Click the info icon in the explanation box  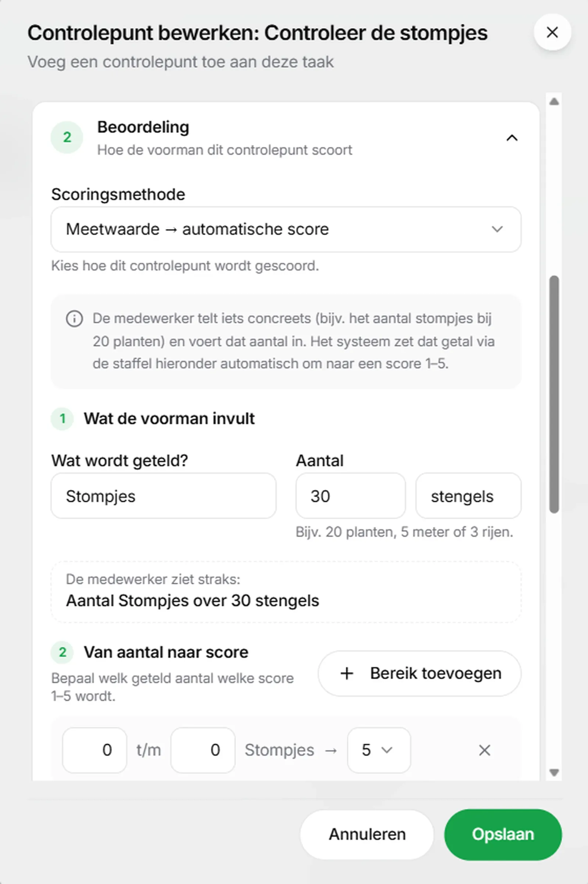tap(74, 319)
